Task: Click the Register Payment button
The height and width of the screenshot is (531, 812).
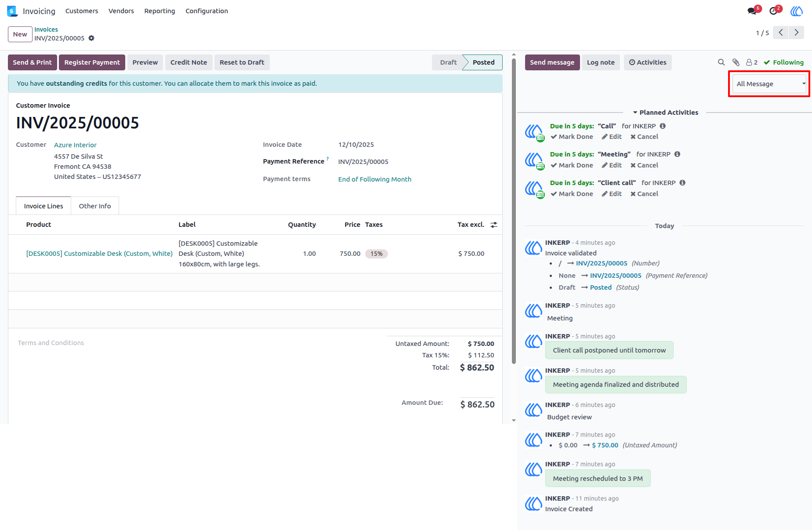Action: 92,62
